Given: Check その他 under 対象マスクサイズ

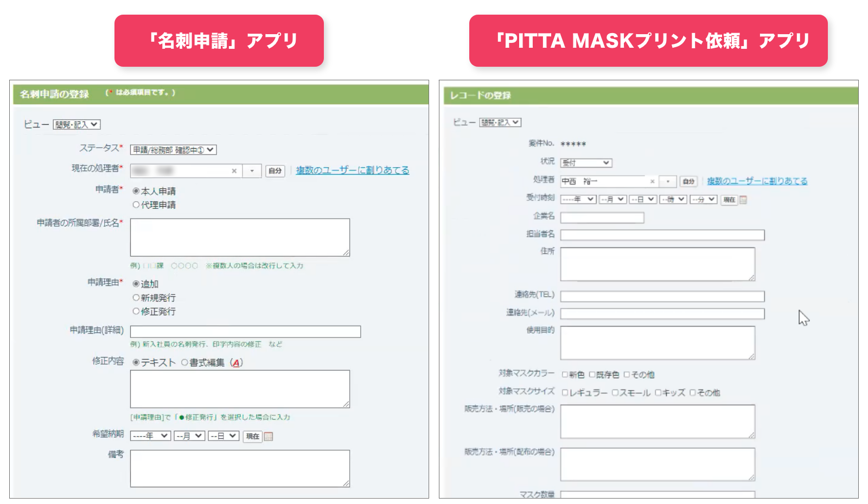Looking at the screenshot, I should click(x=692, y=393).
